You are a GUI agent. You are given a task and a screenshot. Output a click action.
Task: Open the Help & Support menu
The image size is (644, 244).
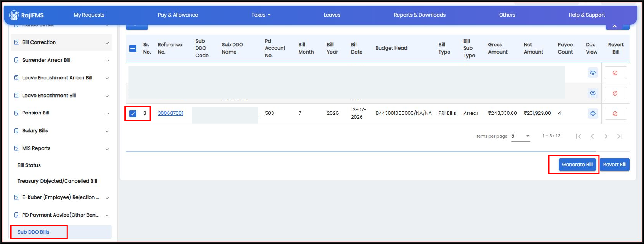point(587,15)
